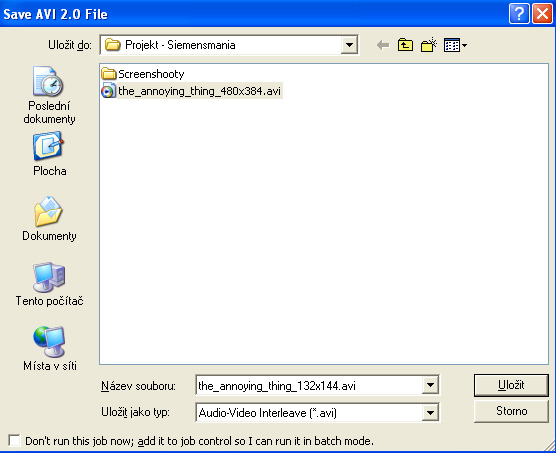Click the Uložit button
The image size is (556, 453).
point(511,385)
